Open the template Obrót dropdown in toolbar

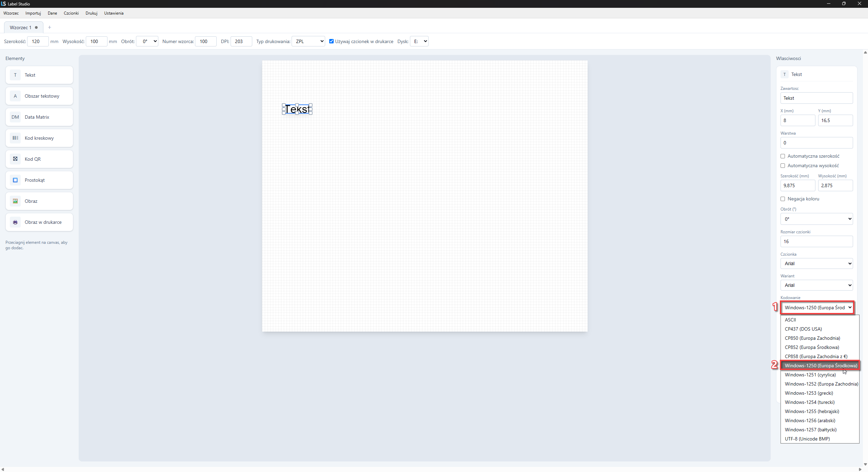147,41
